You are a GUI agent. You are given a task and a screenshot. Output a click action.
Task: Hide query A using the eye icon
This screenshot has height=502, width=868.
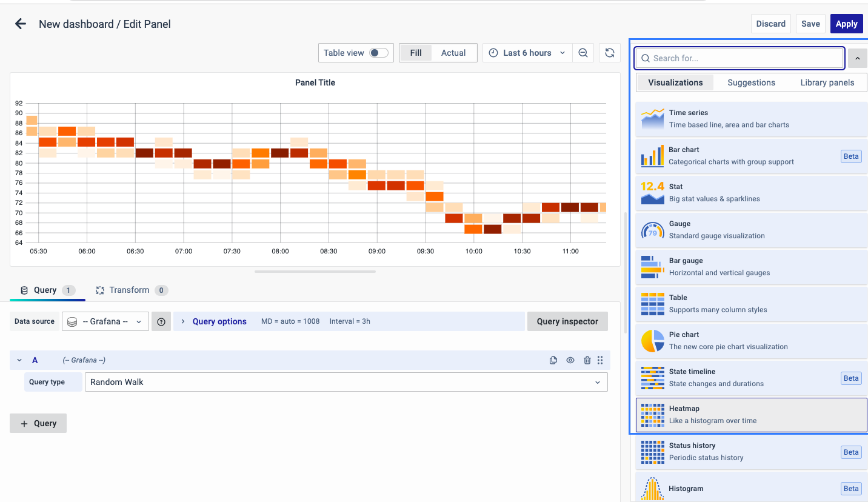(x=570, y=360)
